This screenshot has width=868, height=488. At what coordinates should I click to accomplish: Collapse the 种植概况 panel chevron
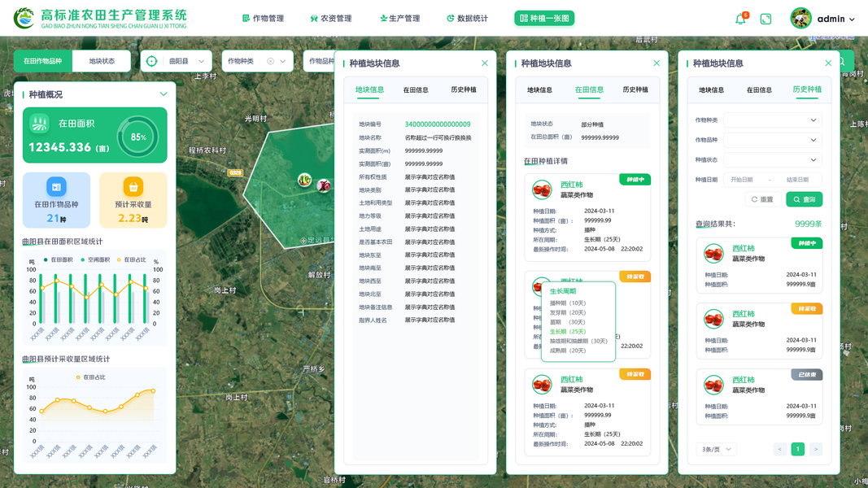pos(164,94)
